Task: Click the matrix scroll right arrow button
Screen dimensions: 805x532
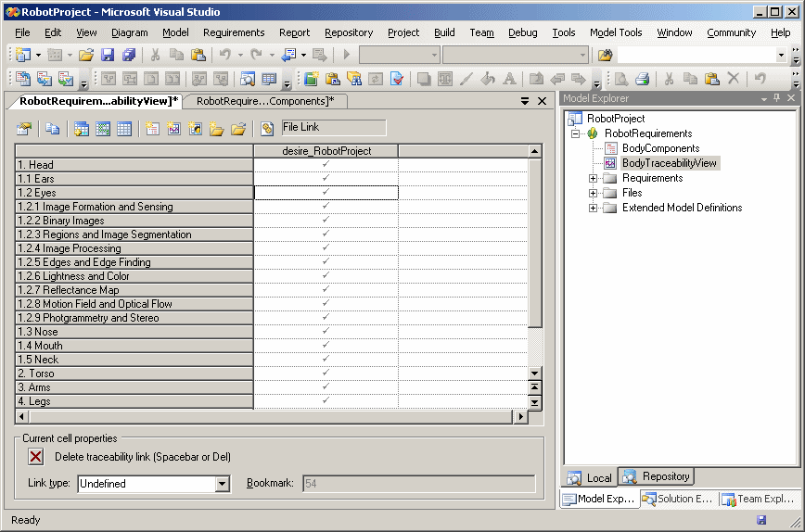Action: (520, 416)
